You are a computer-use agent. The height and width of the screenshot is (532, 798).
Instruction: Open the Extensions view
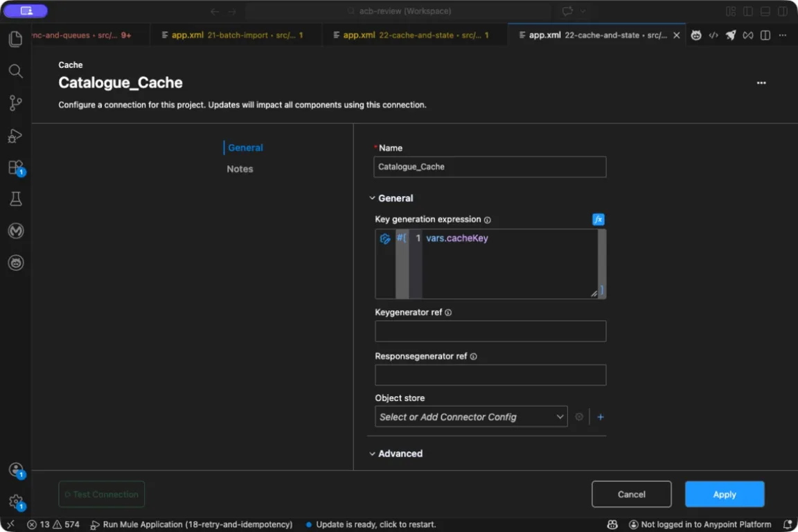click(16, 168)
